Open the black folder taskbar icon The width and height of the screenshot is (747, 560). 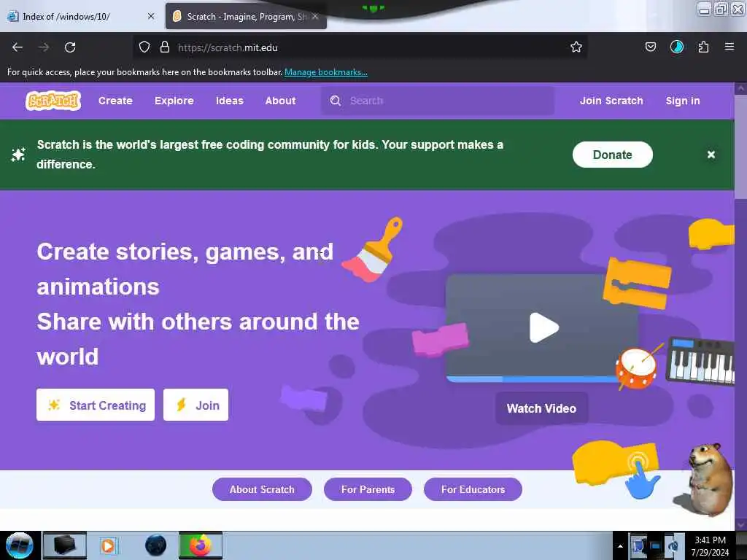coord(65,545)
